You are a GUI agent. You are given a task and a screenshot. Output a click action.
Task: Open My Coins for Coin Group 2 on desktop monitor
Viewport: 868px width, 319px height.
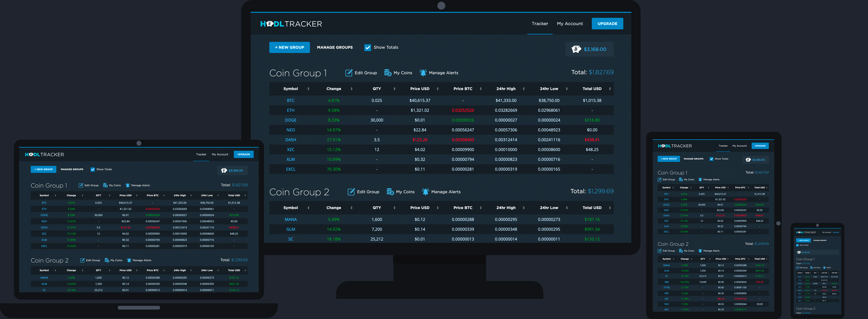(400, 192)
